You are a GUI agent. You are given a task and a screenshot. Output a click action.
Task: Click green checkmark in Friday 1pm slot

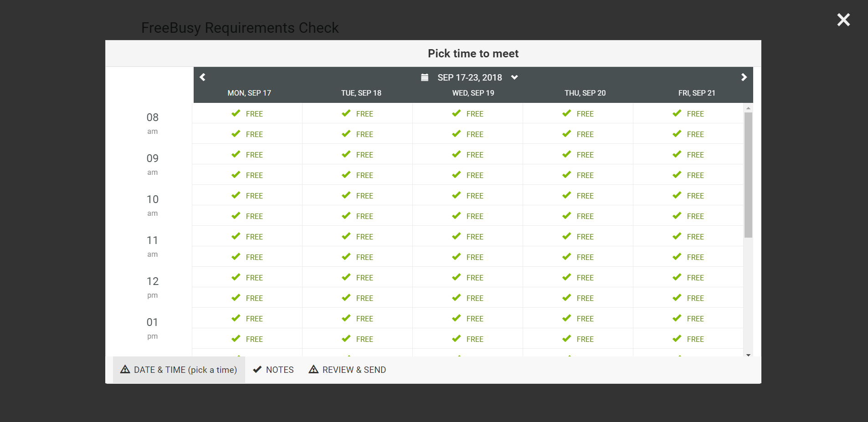click(x=677, y=318)
